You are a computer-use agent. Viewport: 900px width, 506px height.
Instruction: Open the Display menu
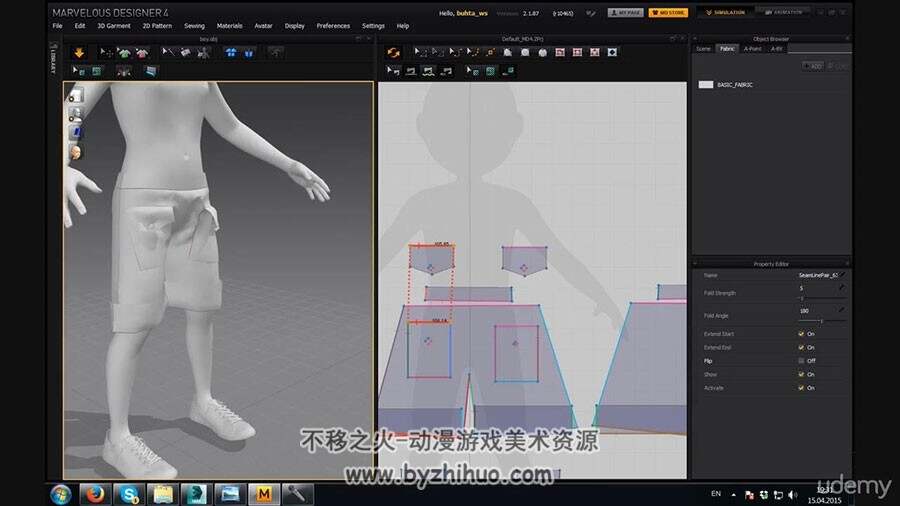click(x=294, y=26)
